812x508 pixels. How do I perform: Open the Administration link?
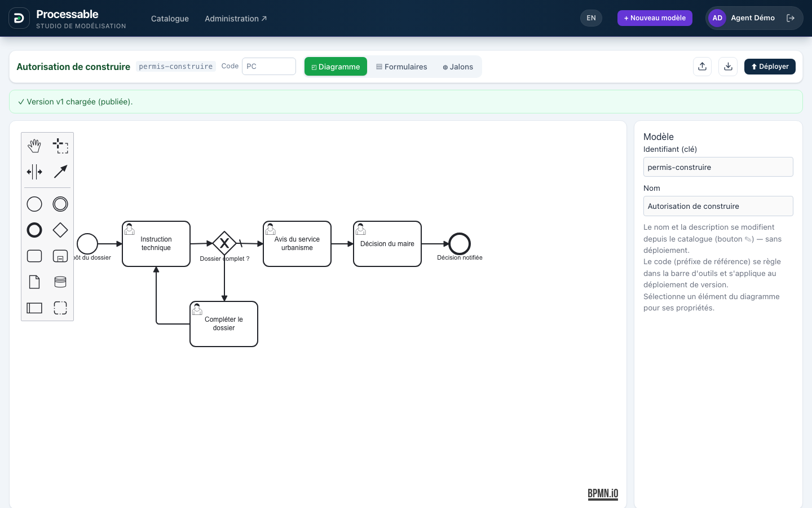(x=236, y=19)
